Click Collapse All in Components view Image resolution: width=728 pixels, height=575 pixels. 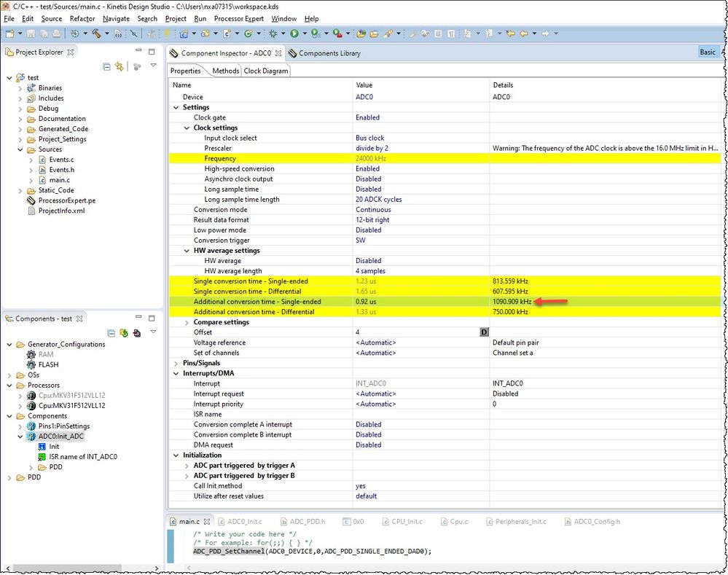[x=111, y=333]
